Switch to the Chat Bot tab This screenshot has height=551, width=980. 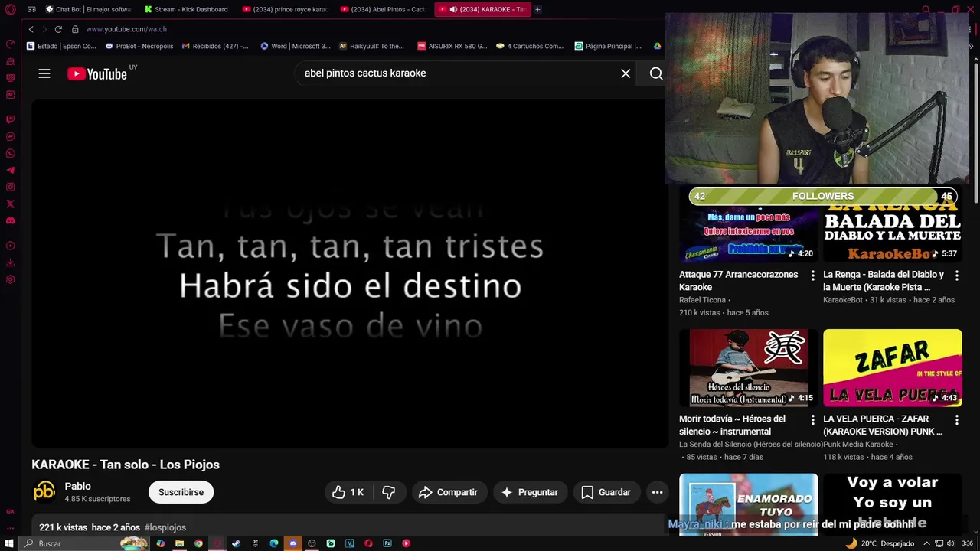[89, 9]
